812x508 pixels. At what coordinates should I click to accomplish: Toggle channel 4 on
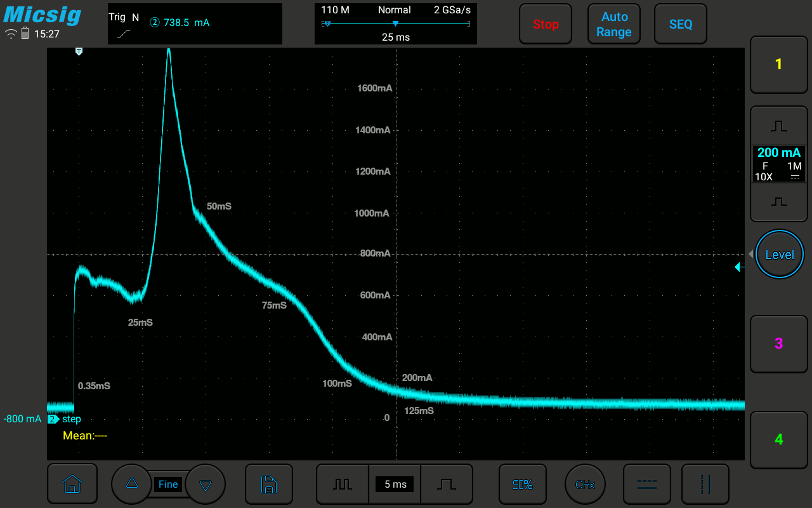click(779, 439)
